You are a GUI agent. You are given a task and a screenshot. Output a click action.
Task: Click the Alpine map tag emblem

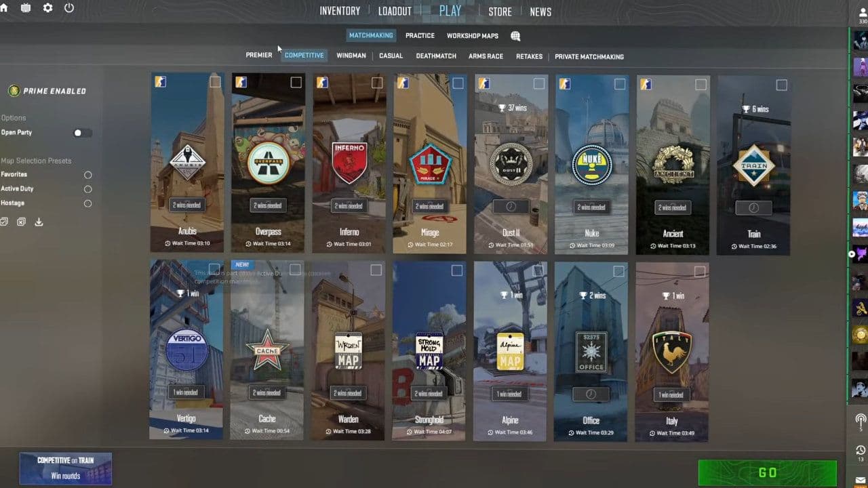pos(510,350)
